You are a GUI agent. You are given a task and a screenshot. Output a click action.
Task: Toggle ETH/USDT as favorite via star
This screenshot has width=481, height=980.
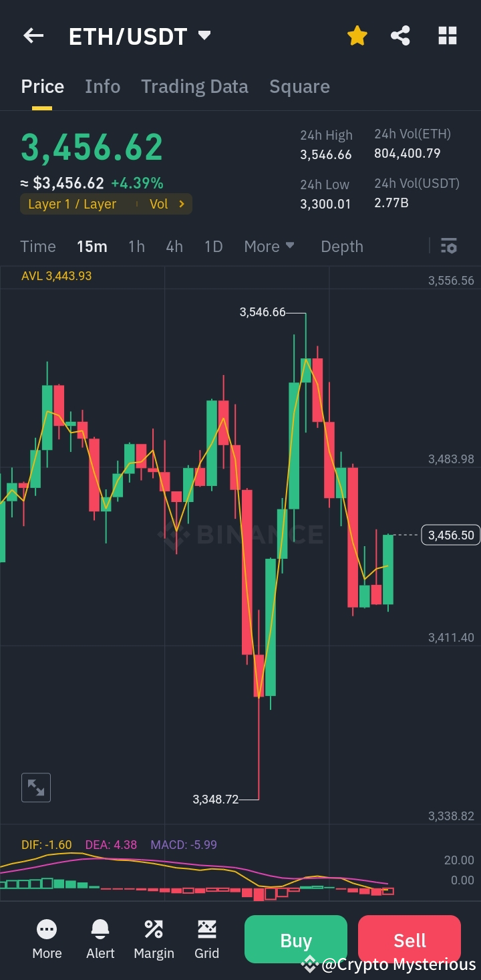pos(357,35)
